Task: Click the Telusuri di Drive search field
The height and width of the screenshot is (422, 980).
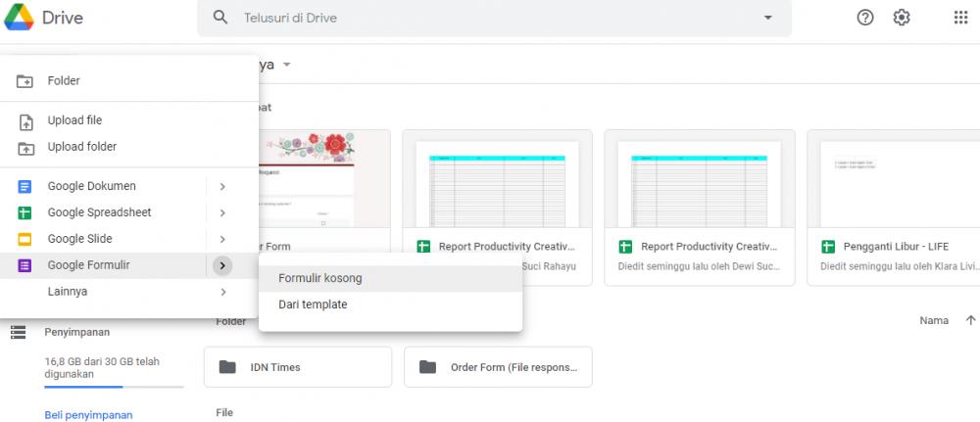Action: (494, 18)
